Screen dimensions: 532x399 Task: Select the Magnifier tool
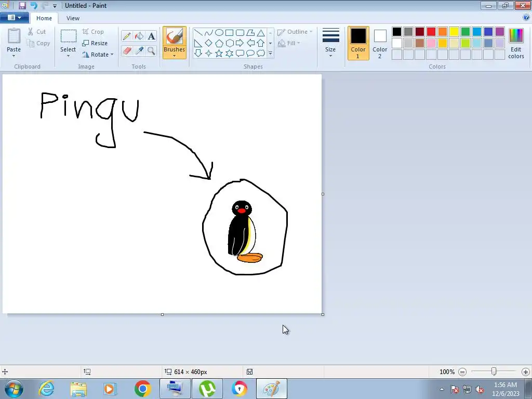point(151,50)
